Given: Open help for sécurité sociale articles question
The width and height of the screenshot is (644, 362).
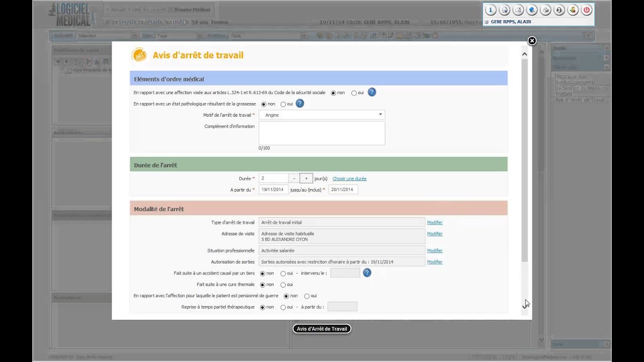Looking at the screenshot, I should click(372, 92).
